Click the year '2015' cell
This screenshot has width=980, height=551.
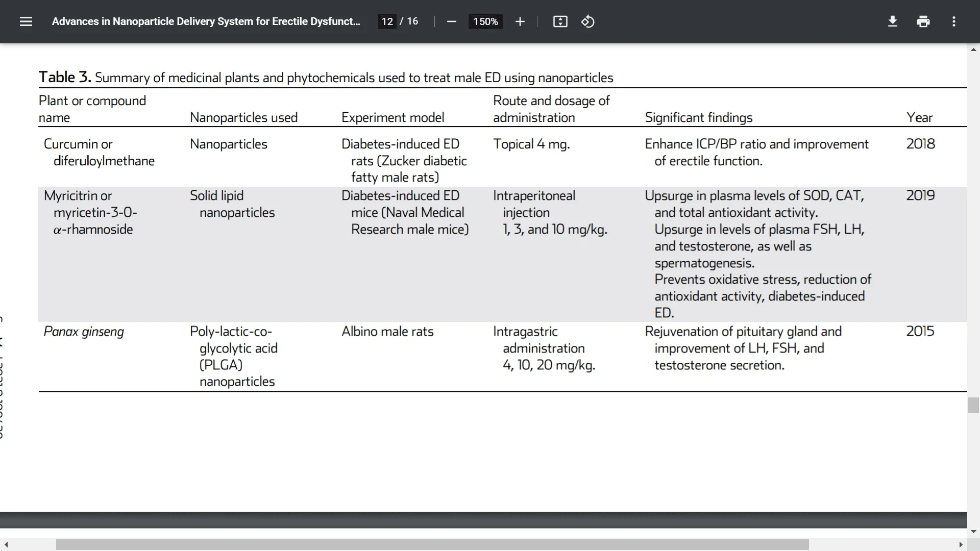[920, 331]
